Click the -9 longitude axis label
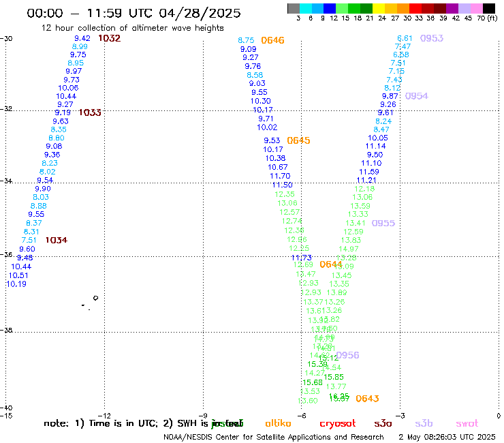This screenshot has height=443, width=504. pyautogui.click(x=204, y=416)
